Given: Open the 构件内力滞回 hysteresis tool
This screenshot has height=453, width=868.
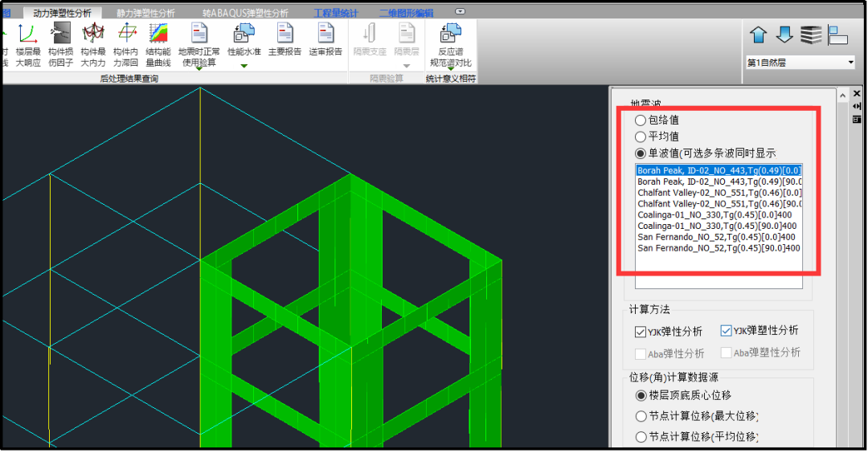Looking at the screenshot, I should [x=125, y=45].
